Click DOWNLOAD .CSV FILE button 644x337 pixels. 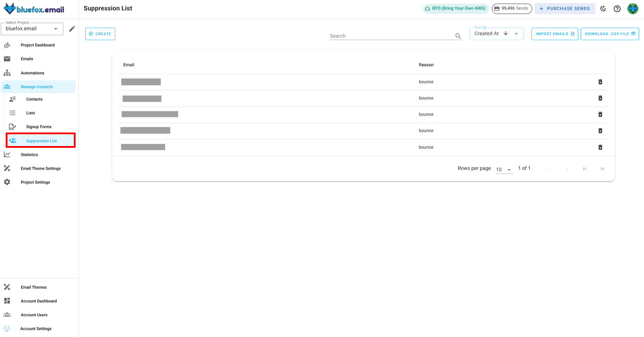pos(610,34)
